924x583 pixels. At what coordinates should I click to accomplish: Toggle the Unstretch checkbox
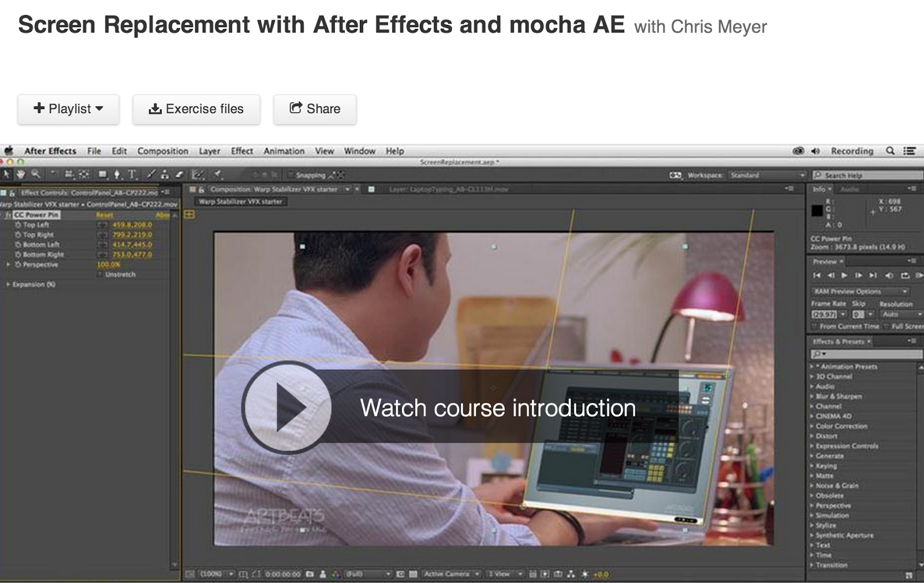pos(99,274)
